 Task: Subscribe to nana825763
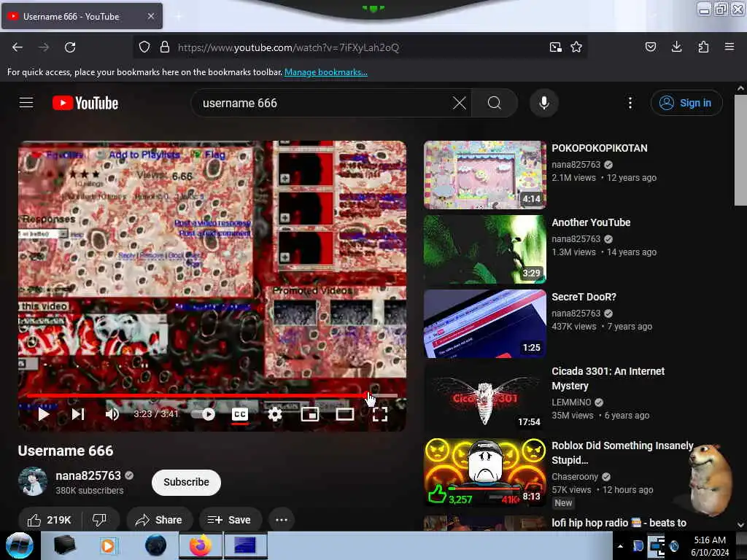pos(186,482)
